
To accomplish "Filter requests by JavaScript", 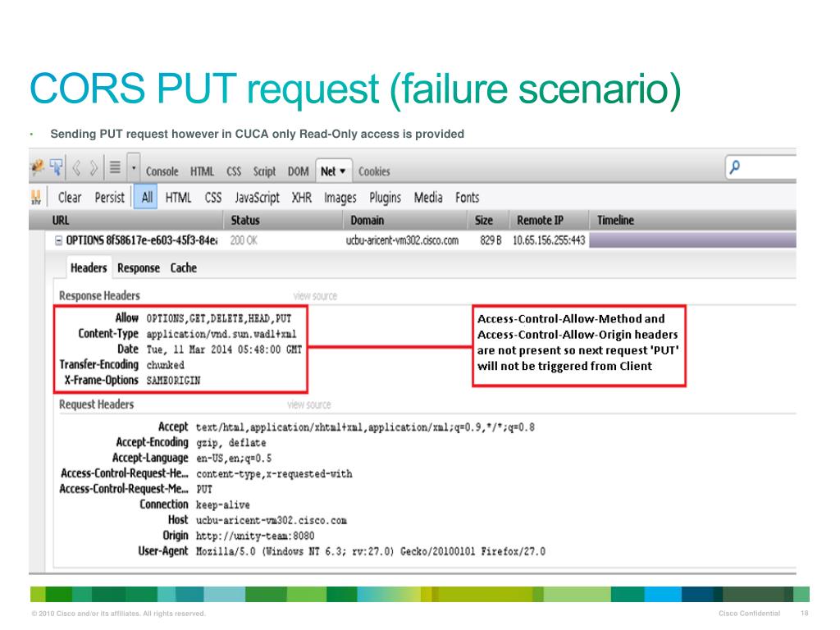I will pyautogui.click(x=257, y=198).
